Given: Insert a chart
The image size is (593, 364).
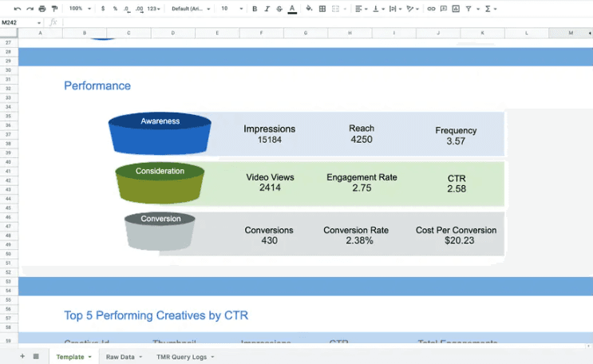Looking at the screenshot, I should pyautogui.click(x=456, y=9).
